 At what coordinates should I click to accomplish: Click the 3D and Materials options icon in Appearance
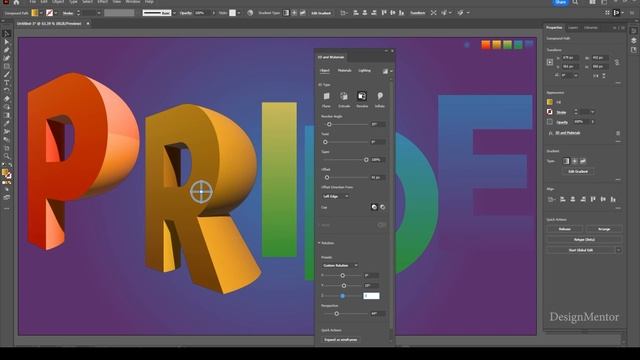618,133
